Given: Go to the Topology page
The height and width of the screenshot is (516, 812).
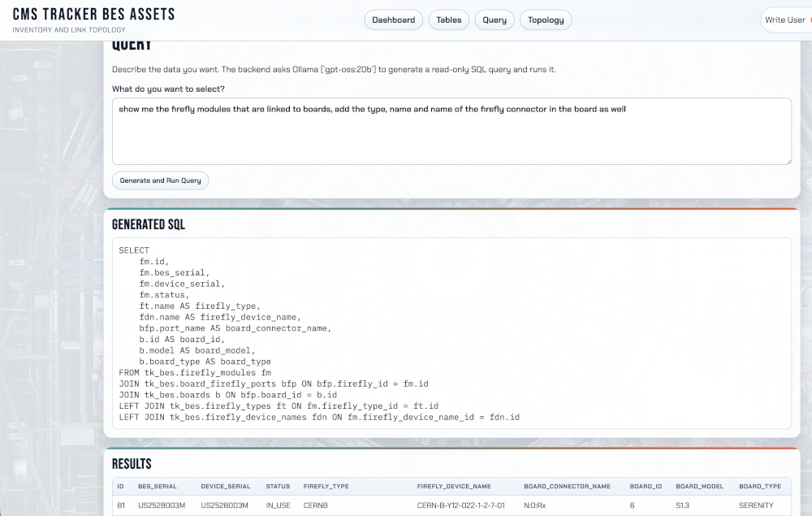Looking at the screenshot, I should coord(546,20).
